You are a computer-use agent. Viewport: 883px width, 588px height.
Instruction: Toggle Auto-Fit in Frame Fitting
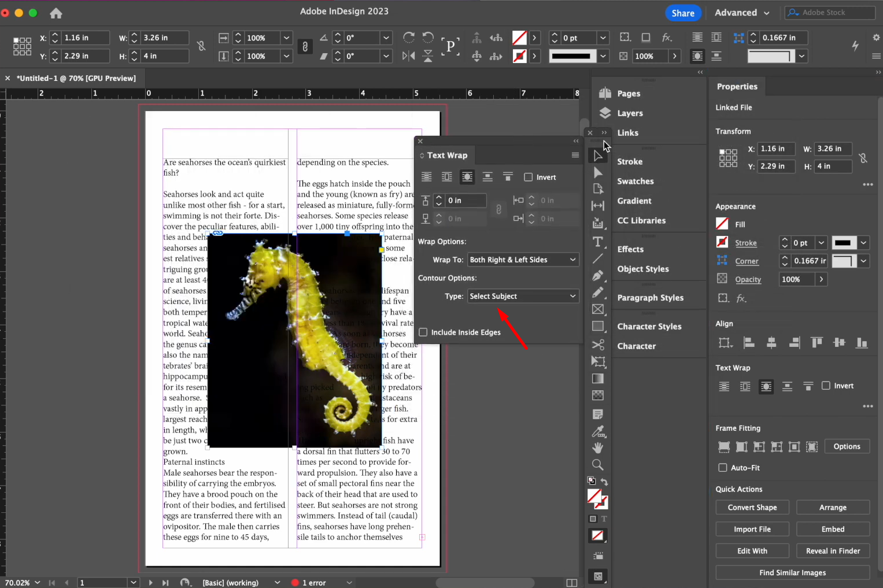[x=722, y=467]
